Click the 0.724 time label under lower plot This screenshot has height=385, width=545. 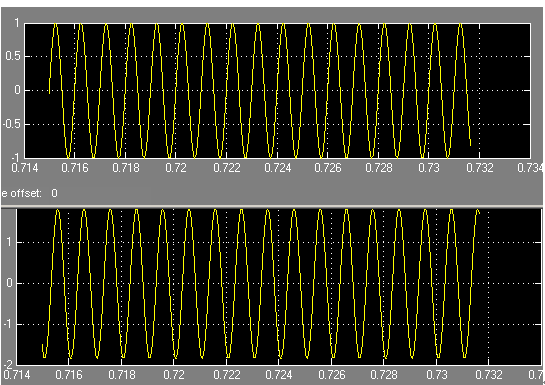tap(278, 375)
